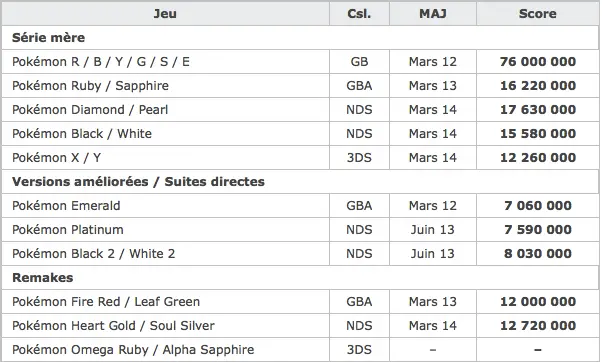Click the MAJ column header
Screen dimensions: 602x362
(x=433, y=14)
